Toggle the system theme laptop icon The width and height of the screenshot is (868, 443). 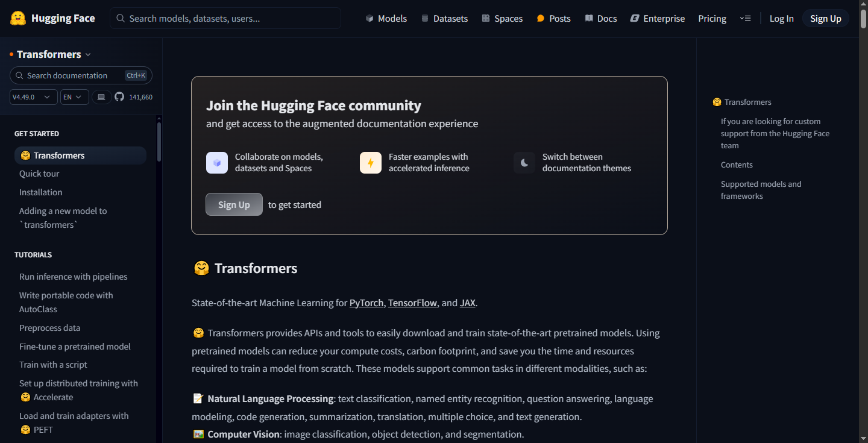point(101,96)
